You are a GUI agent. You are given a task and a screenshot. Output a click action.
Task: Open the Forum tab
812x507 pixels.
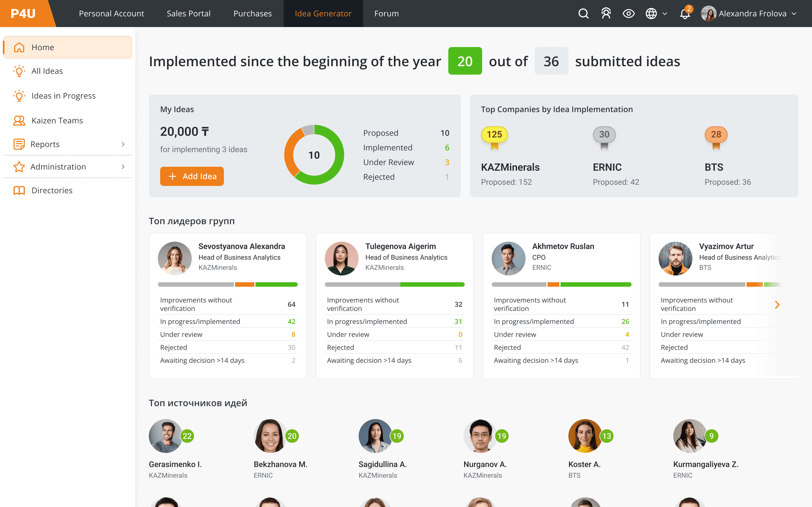(387, 14)
